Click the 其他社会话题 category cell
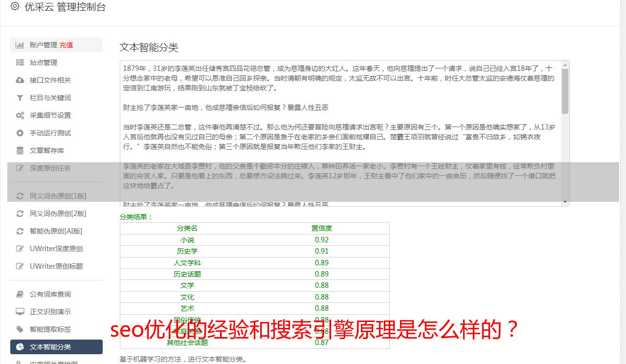Viewport: 626px width, 364px height. click(x=187, y=343)
